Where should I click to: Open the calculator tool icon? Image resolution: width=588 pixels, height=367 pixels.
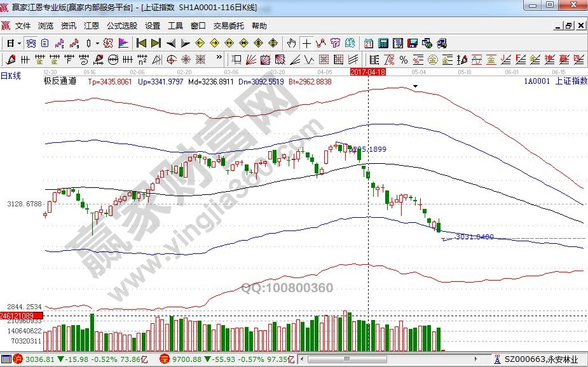(x=383, y=43)
